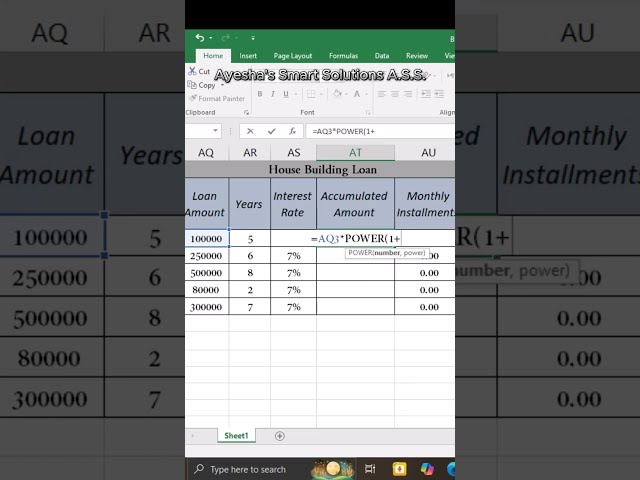Add a new sheet with the plus icon

pos(280,436)
